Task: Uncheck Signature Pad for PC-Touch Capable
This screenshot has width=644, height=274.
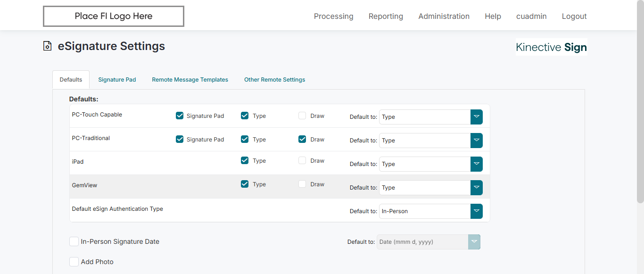Action: 180,116
